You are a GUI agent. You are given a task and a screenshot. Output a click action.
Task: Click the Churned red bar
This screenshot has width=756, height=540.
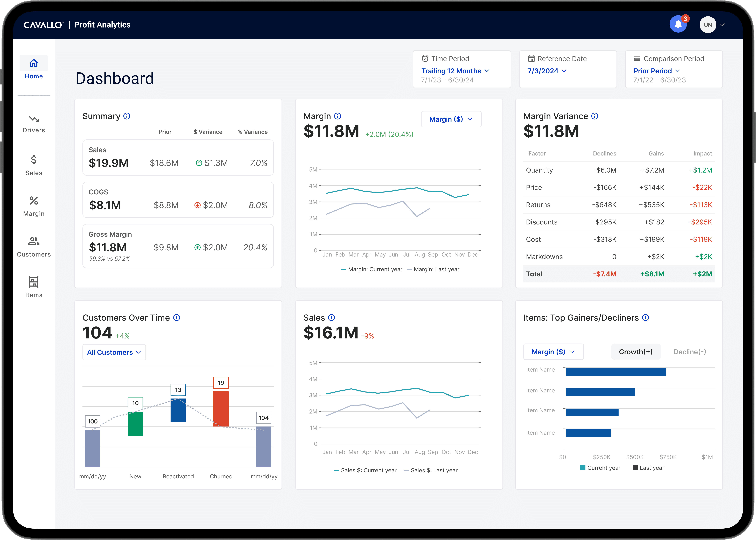pyautogui.click(x=221, y=409)
